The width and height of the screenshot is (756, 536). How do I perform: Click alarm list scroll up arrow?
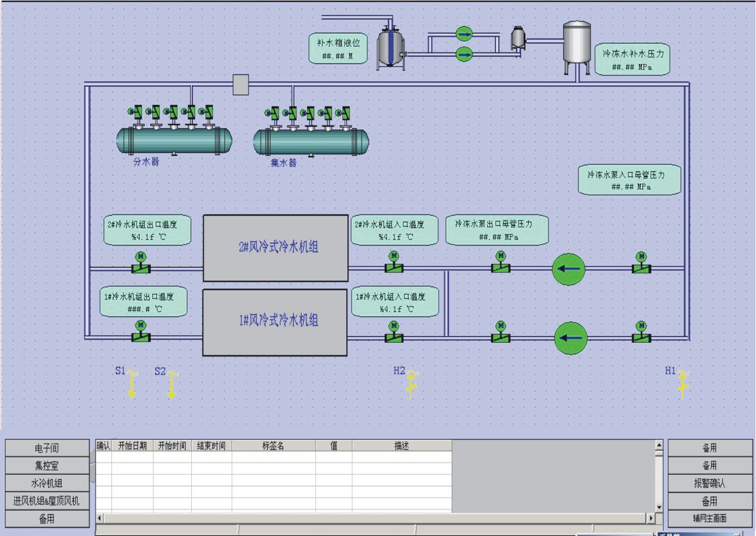tap(659, 445)
